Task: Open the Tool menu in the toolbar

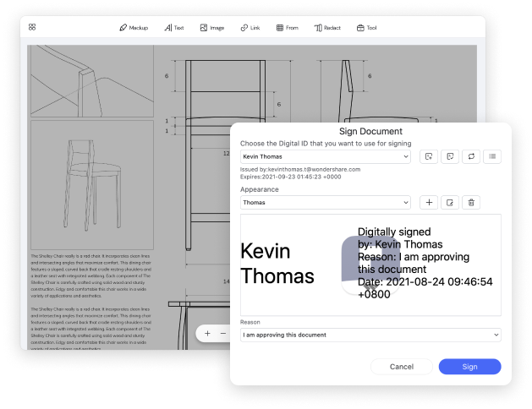Action: 367,28
